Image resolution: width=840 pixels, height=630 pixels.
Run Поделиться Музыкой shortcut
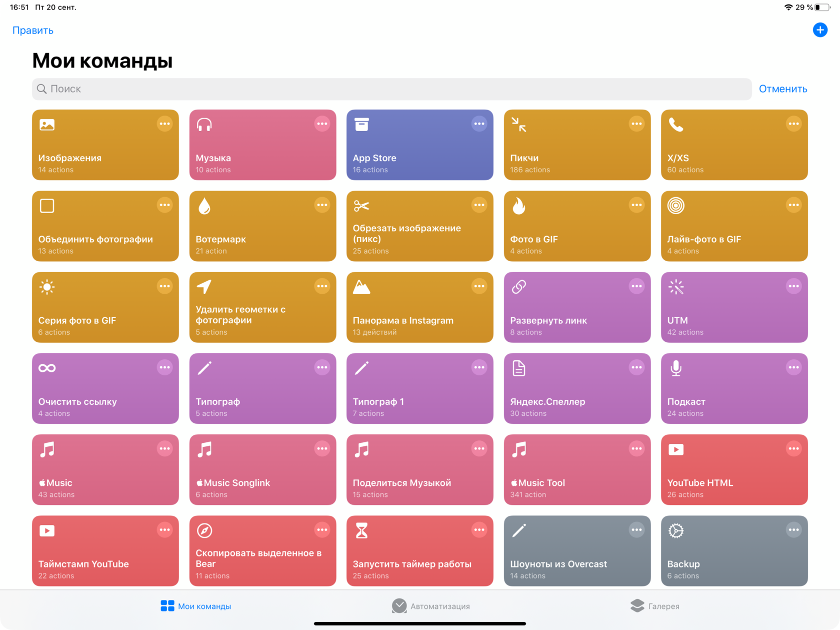pos(420,470)
